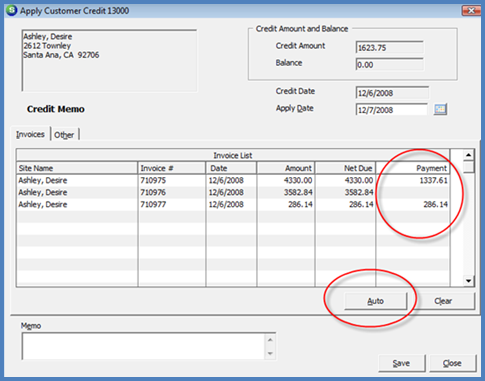Click the customer address box
The image size is (485, 381).
(x=109, y=60)
